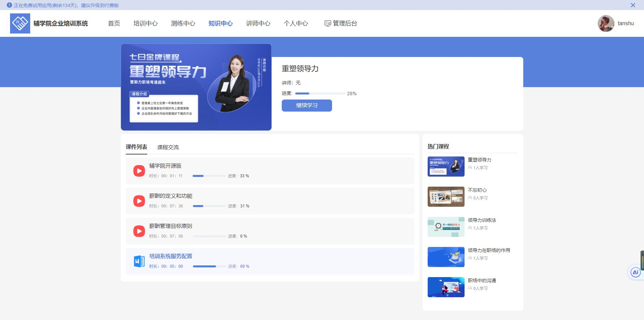Open 重塑领导力 title in 热门课程 list
The image size is (644, 320).
(480, 160)
